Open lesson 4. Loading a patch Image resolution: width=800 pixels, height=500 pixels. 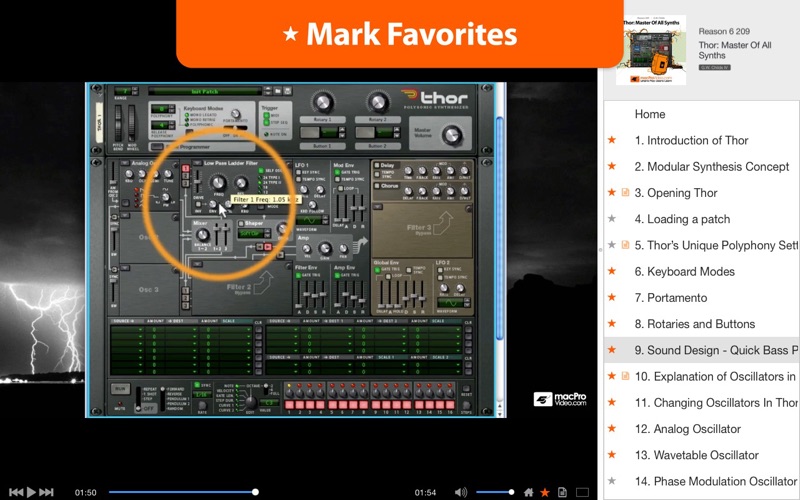coord(682,219)
